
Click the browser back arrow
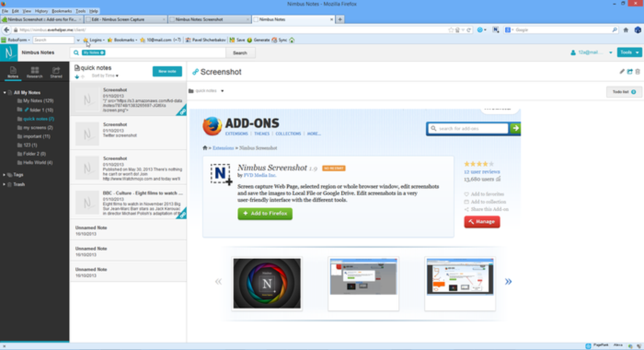[6, 30]
